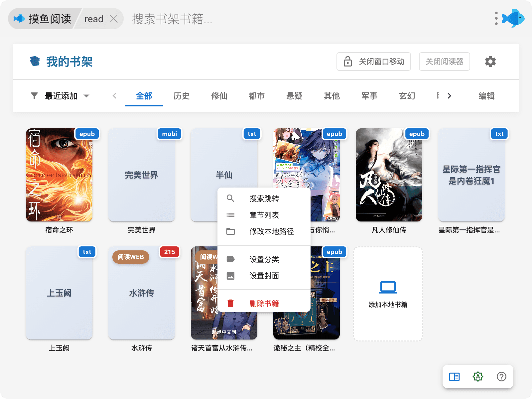
Task: Open the reader layout icon at bottom right
Action: point(454,377)
